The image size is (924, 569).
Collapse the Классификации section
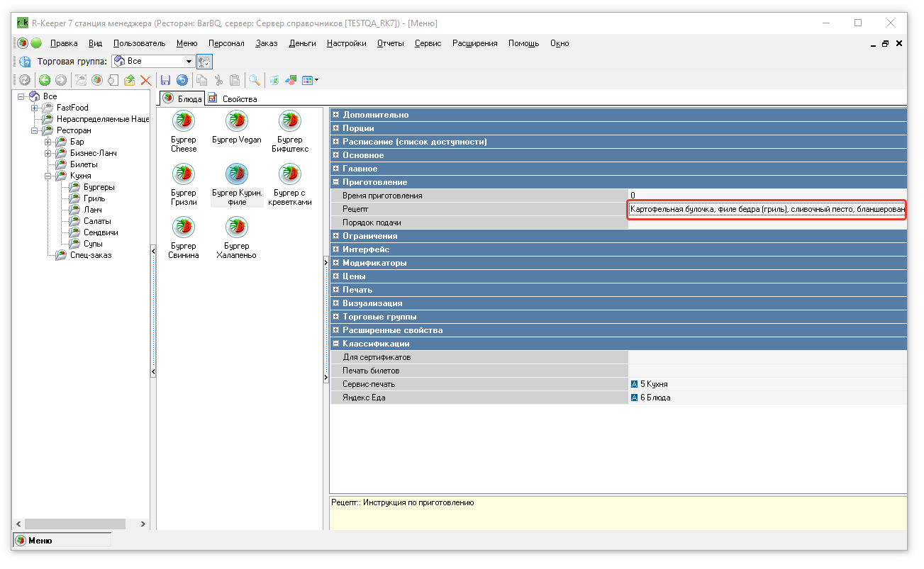336,344
